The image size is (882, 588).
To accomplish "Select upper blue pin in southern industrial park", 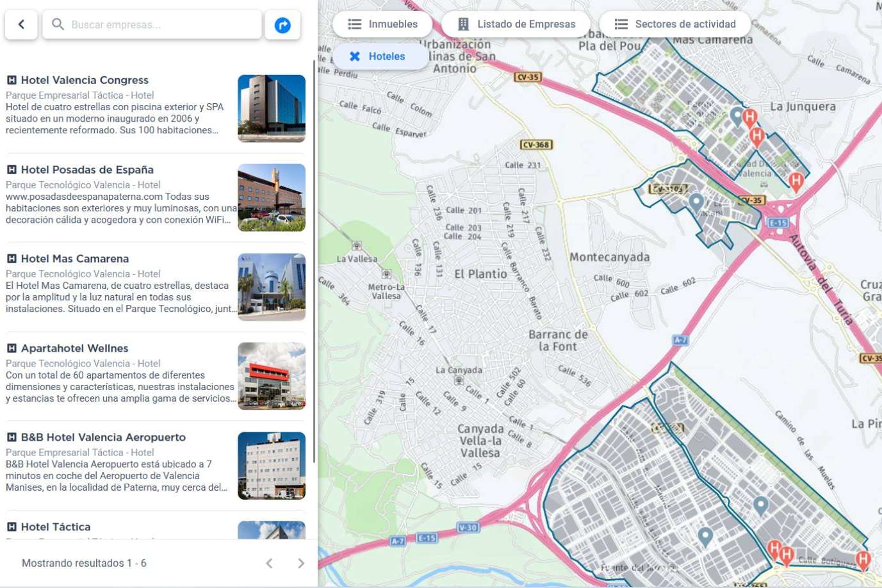I will [x=760, y=506].
